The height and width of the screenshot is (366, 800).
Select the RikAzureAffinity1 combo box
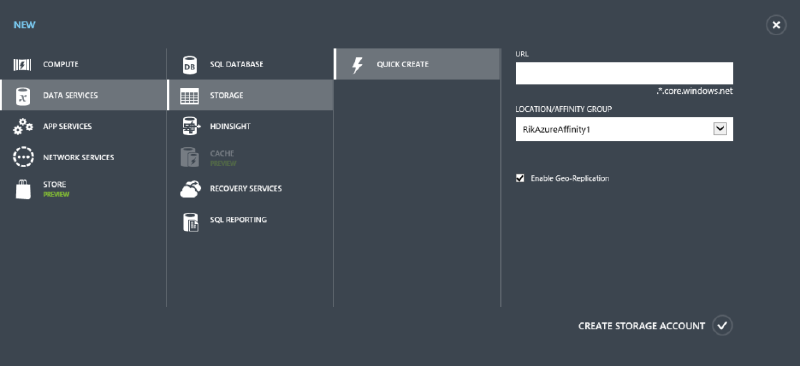coord(624,129)
